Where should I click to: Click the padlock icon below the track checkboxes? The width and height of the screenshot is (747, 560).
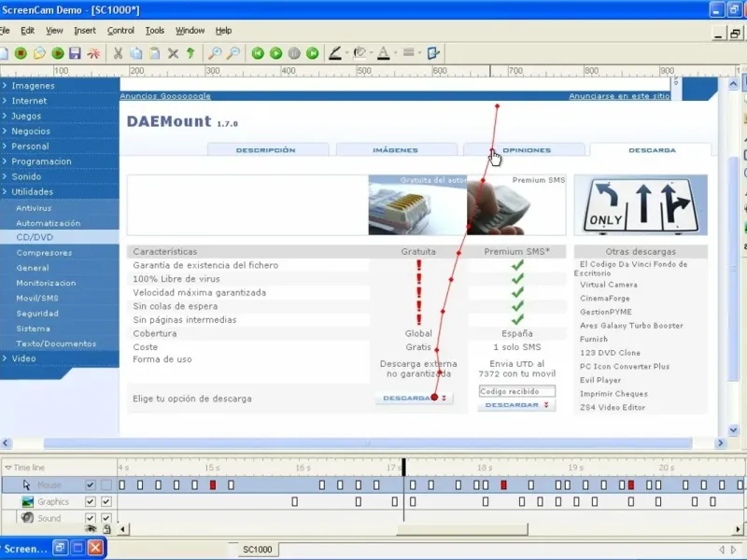click(106, 528)
